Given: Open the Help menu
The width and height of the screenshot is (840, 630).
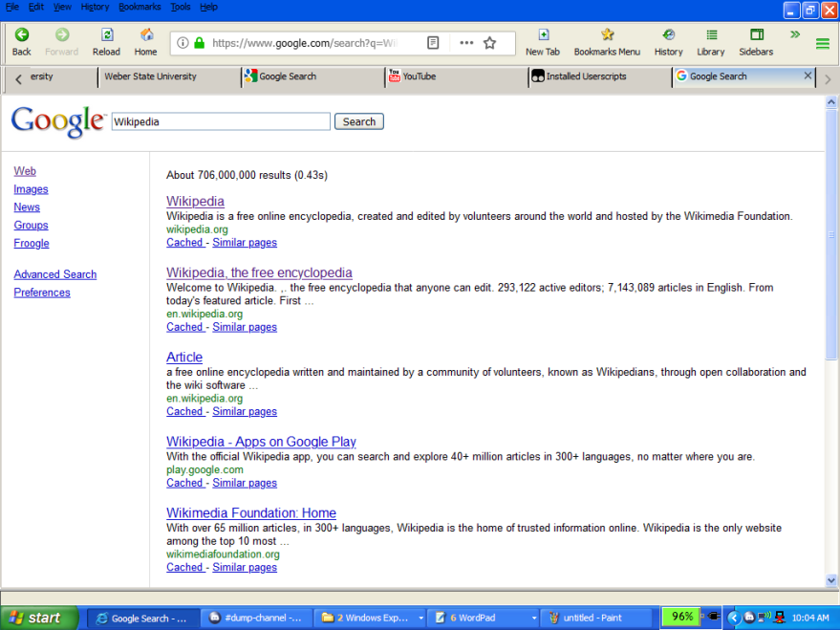Looking at the screenshot, I should (x=208, y=7).
